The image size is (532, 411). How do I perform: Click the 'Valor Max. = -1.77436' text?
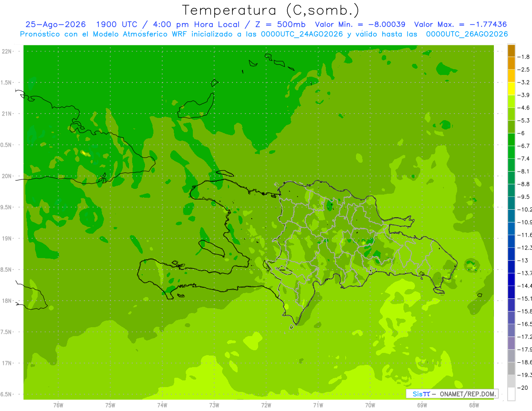click(x=460, y=24)
